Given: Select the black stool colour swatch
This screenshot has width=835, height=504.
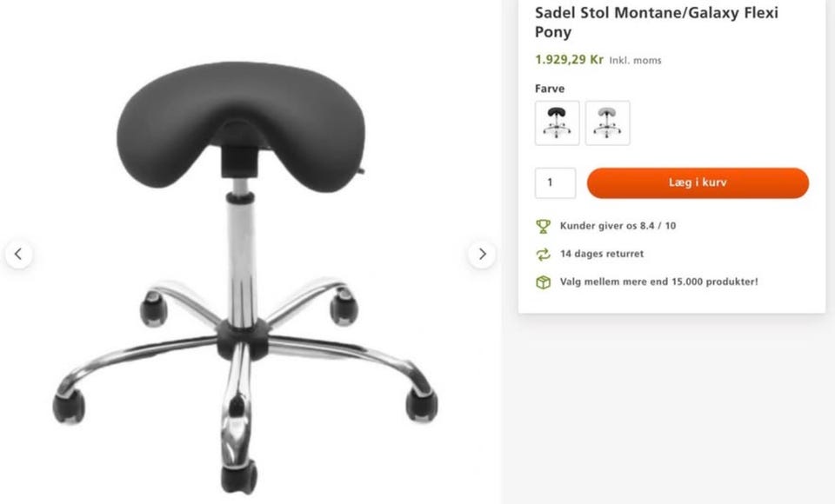Looking at the screenshot, I should pyautogui.click(x=557, y=123).
